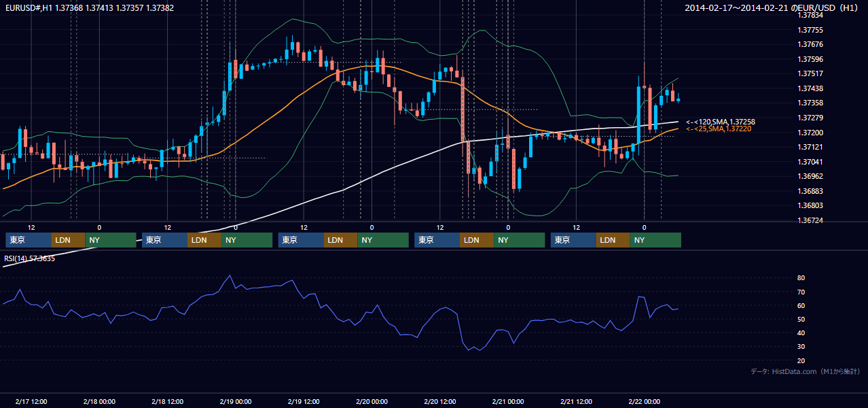Screen dimensions: 868x408
Task: Select the 1.37041 price axis value
Action: (x=810, y=162)
